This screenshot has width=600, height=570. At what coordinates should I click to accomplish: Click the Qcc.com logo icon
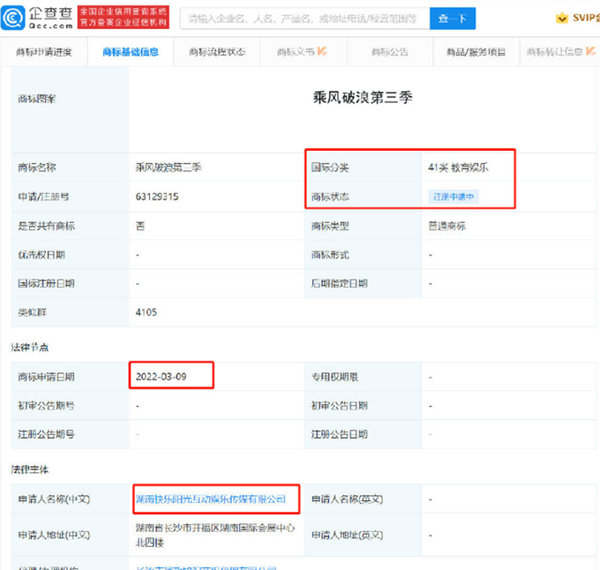coord(13,18)
